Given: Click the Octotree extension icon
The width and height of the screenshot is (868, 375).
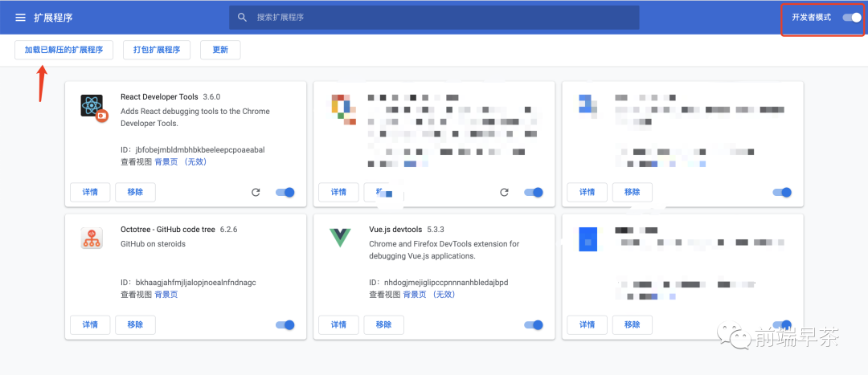Looking at the screenshot, I should point(92,238).
